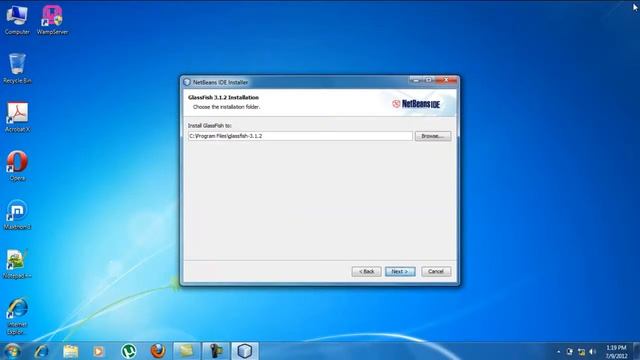Open the Action Center flag tray icon

pyautogui.click(x=569, y=351)
